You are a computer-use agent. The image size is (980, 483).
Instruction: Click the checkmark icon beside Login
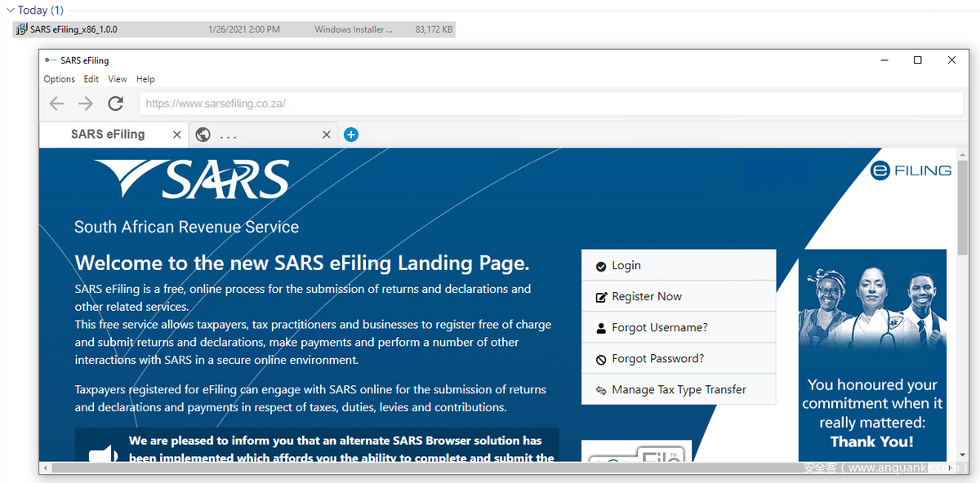[x=601, y=266]
